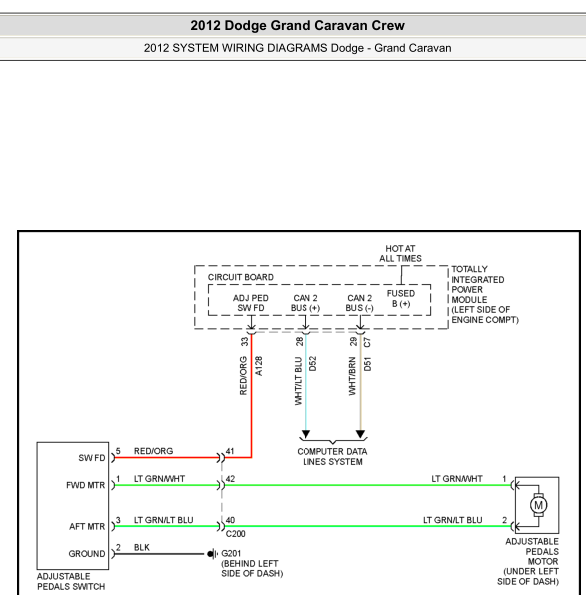Click the 'ADJUSTABLE PEDALS MOTOR' label
Image resolution: width=586 pixels, height=595 pixels.
click(532, 551)
